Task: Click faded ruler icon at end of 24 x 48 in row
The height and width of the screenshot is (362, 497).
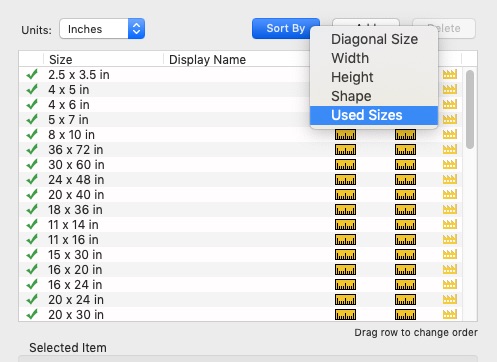Action: [x=450, y=180]
